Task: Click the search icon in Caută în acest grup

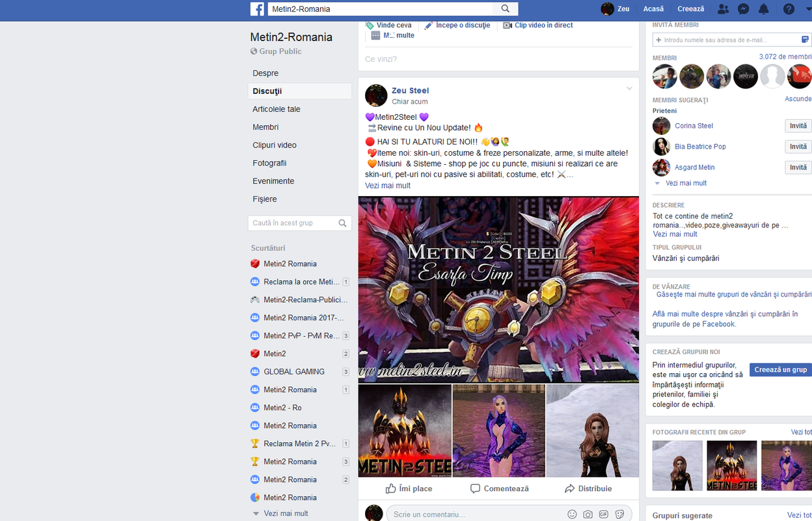Action: tap(343, 223)
